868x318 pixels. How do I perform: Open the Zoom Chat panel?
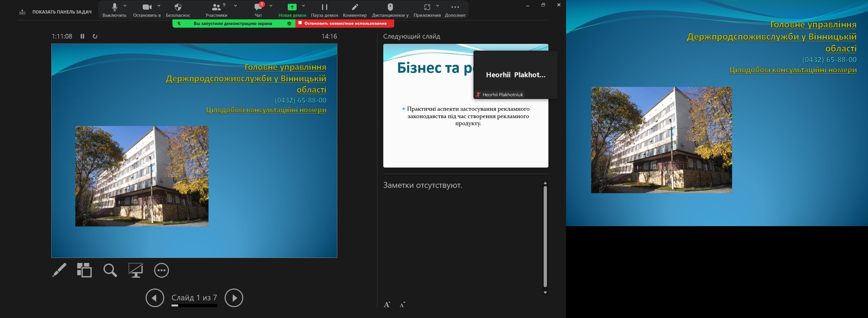(x=258, y=10)
